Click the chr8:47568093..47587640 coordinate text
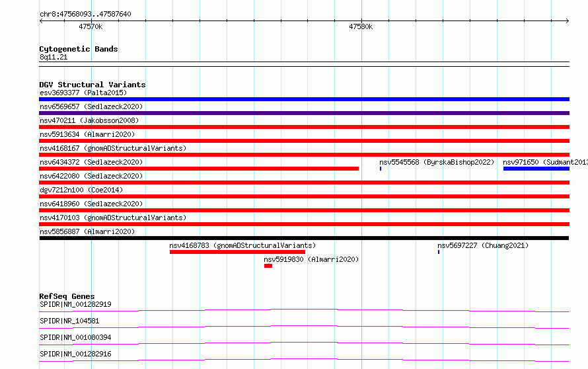Viewport: 588px width, 369px height. pyautogui.click(x=85, y=15)
